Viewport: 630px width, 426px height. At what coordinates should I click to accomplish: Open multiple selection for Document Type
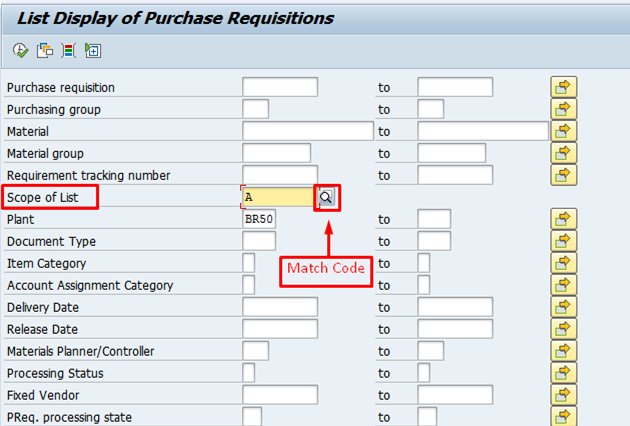564,241
